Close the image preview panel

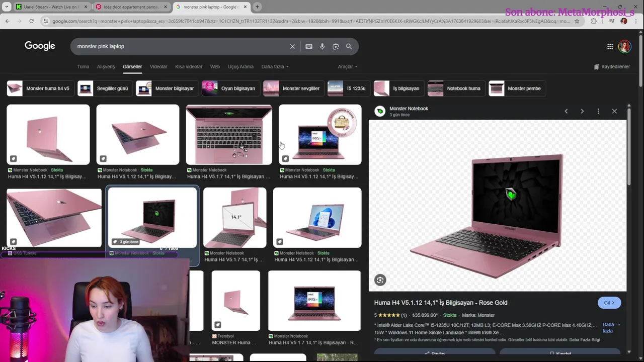tap(614, 111)
